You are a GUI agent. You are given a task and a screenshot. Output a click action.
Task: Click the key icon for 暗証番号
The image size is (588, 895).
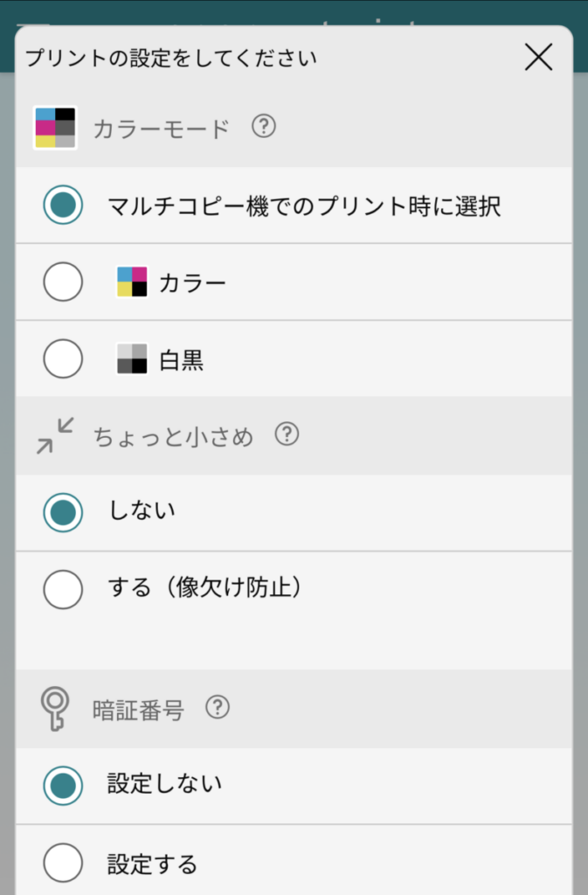pyautogui.click(x=55, y=708)
